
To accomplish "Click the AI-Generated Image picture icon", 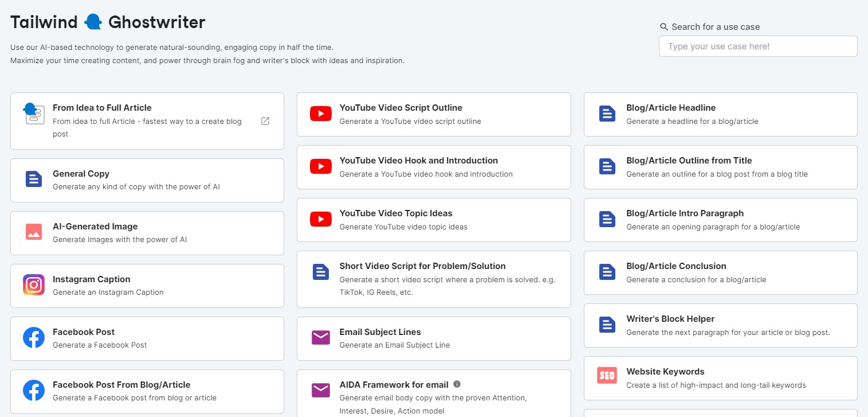I will (34, 232).
